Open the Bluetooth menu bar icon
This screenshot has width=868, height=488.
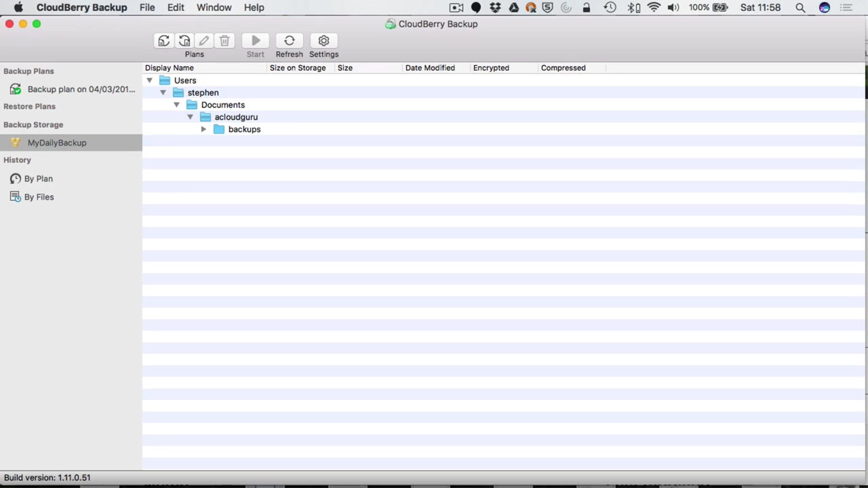click(x=633, y=7)
